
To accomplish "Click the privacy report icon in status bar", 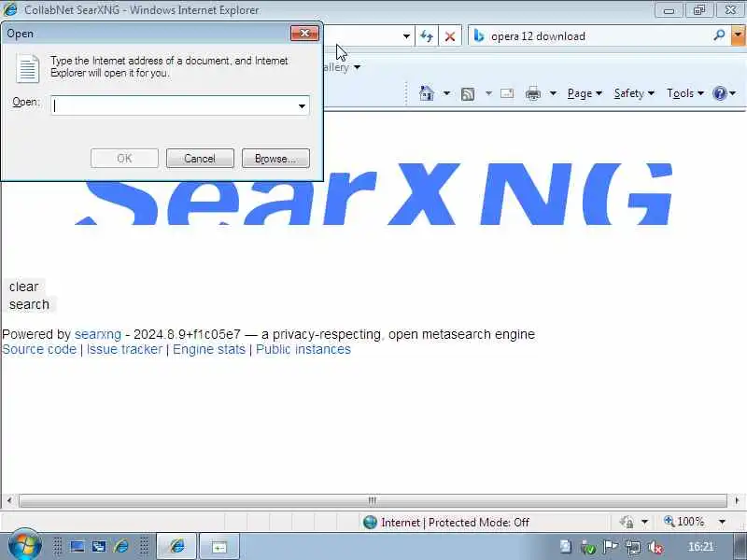I will 627,523.
